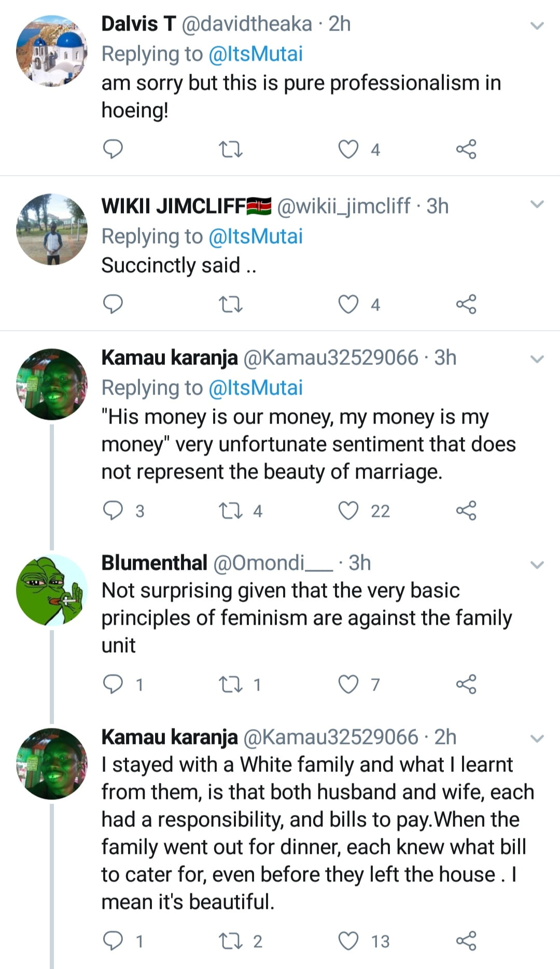This screenshot has height=969, width=560.
Task: Retweet Kamau's White family tweet
Action: [x=231, y=940]
